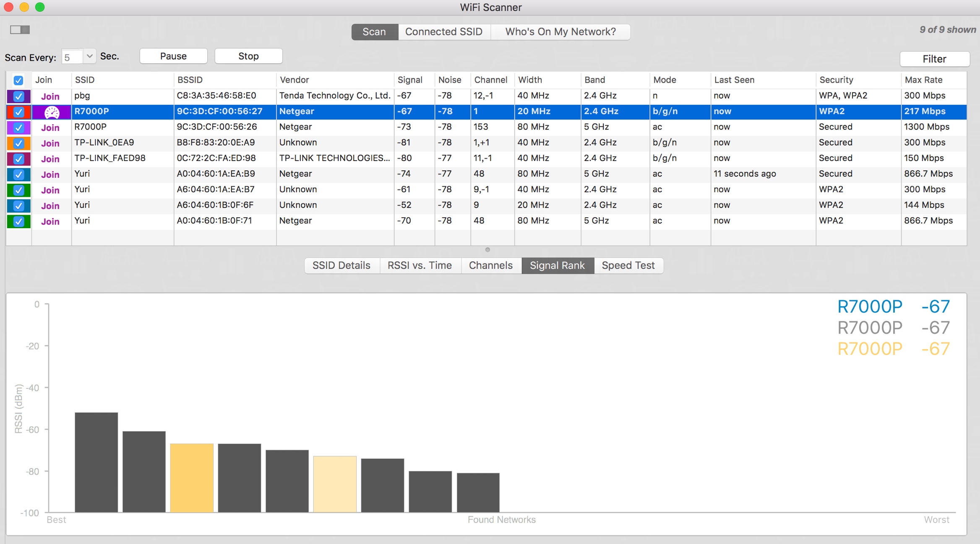Open the Who's On My Network tab
Image resolution: width=980 pixels, height=544 pixels.
coord(560,32)
